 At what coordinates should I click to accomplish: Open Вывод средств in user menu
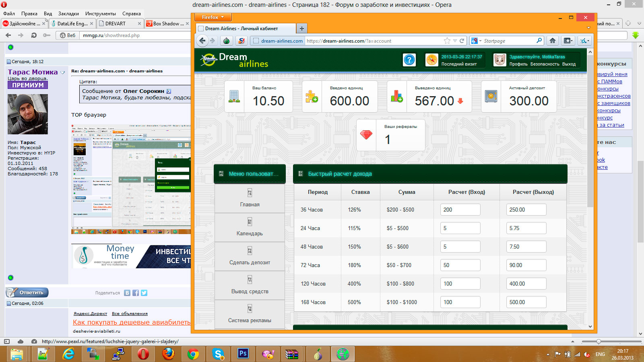(x=250, y=286)
